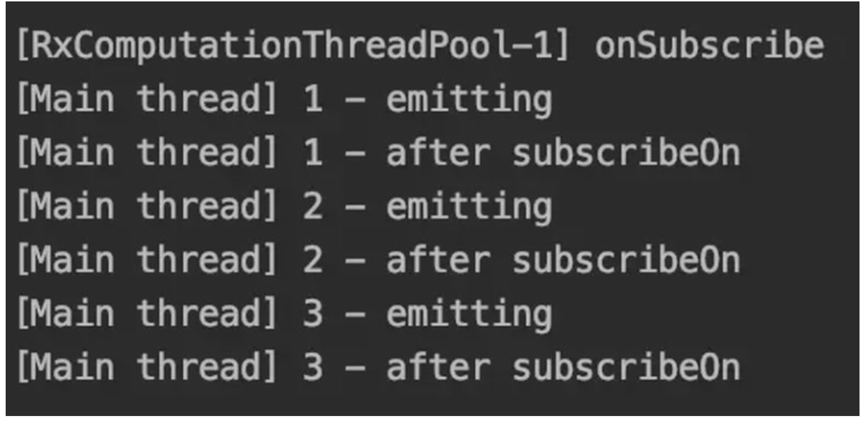Click the number 2 before 'after subscribeOn'
Screen dimensions: 868x425
[x=313, y=260]
